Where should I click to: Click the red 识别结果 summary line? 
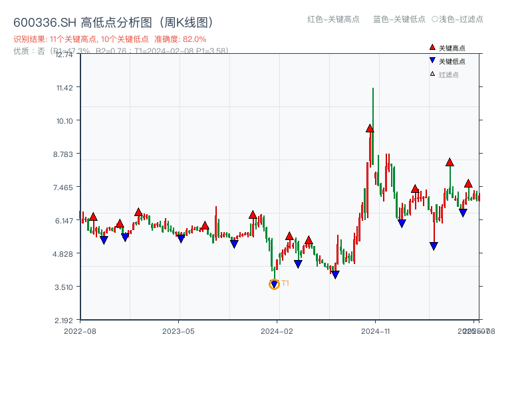110,39
